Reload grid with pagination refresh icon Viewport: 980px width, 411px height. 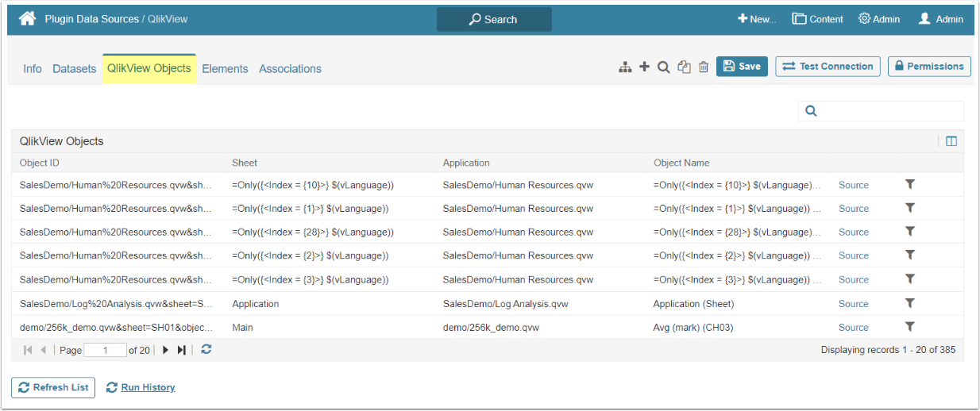pyautogui.click(x=206, y=350)
